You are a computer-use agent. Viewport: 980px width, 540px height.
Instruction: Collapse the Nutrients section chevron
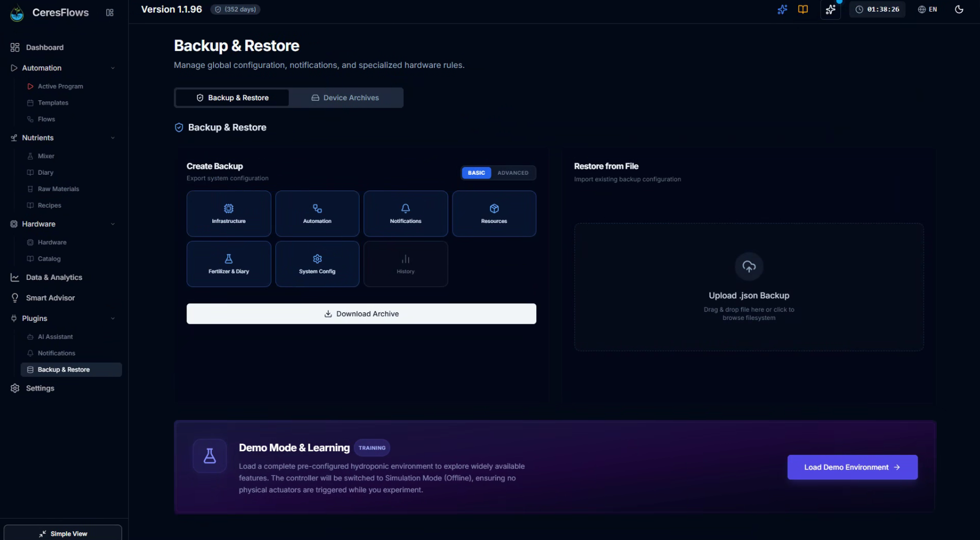pyautogui.click(x=113, y=138)
